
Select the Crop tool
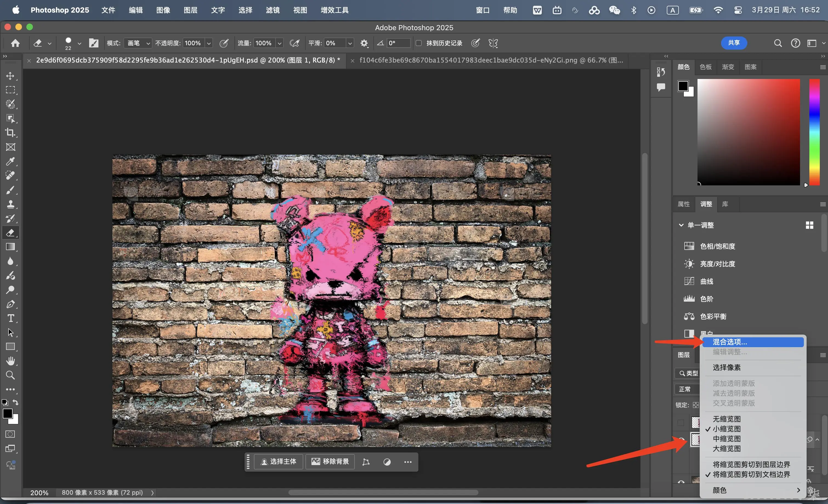pos(10,133)
